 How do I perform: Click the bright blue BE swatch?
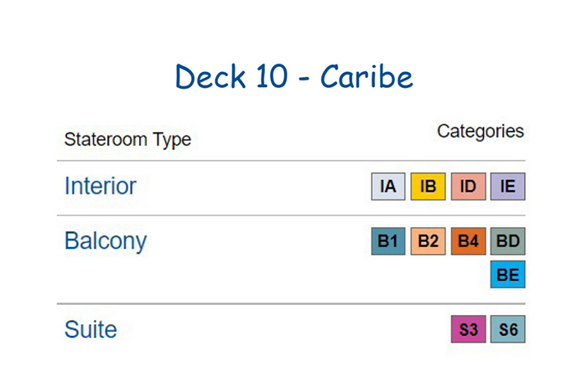point(508,275)
